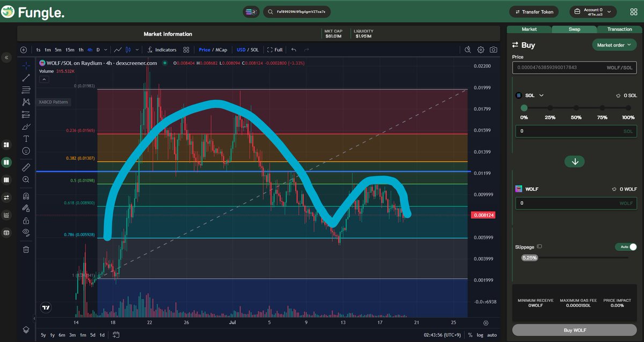This screenshot has height=342, width=644.
Task: Take a chart snapshot with camera icon
Action: pyautogui.click(x=493, y=50)
